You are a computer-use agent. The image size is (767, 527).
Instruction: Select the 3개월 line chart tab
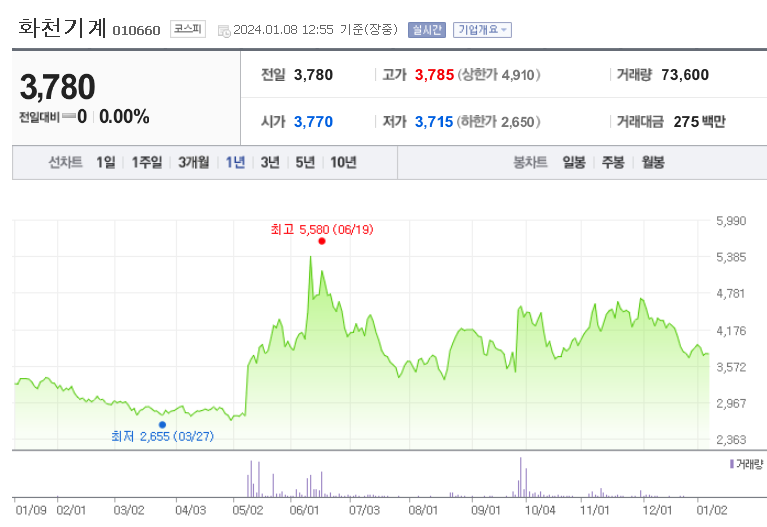193,162
